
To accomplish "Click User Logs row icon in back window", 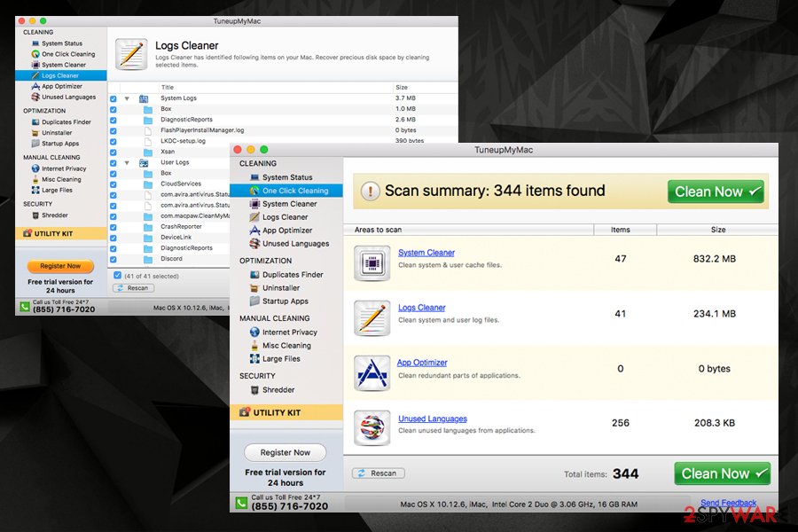I will click(144, 163).
